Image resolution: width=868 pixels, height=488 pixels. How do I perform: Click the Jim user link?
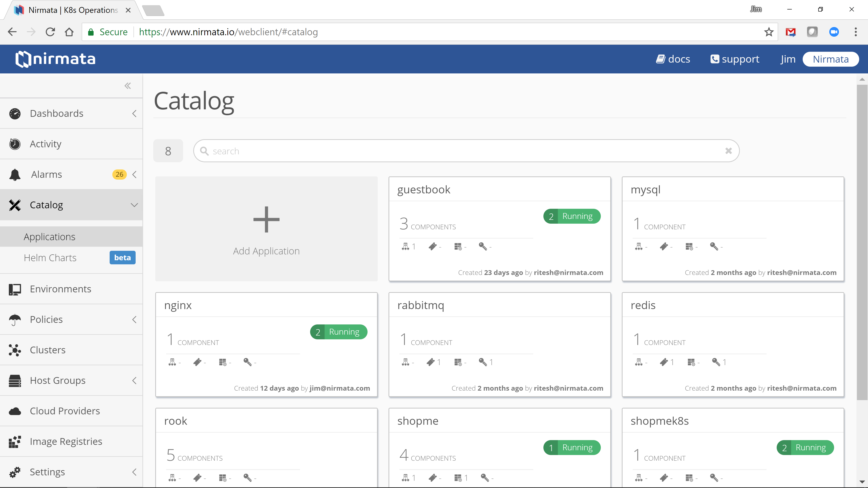coord(788,59)
